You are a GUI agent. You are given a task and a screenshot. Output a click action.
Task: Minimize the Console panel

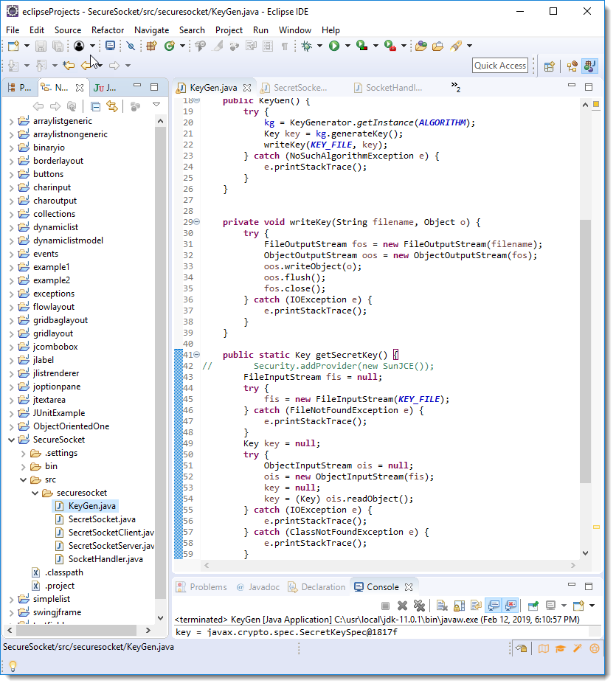[572, 585]
